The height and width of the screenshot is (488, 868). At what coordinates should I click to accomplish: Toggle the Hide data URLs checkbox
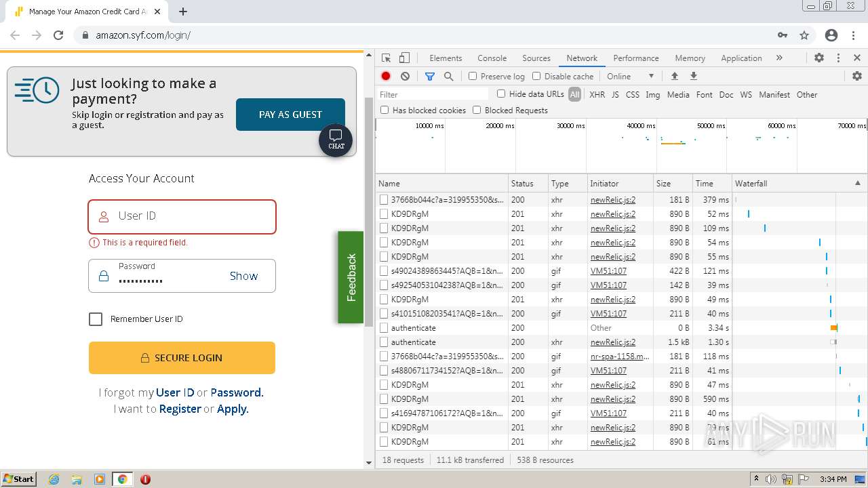[501, 94]
